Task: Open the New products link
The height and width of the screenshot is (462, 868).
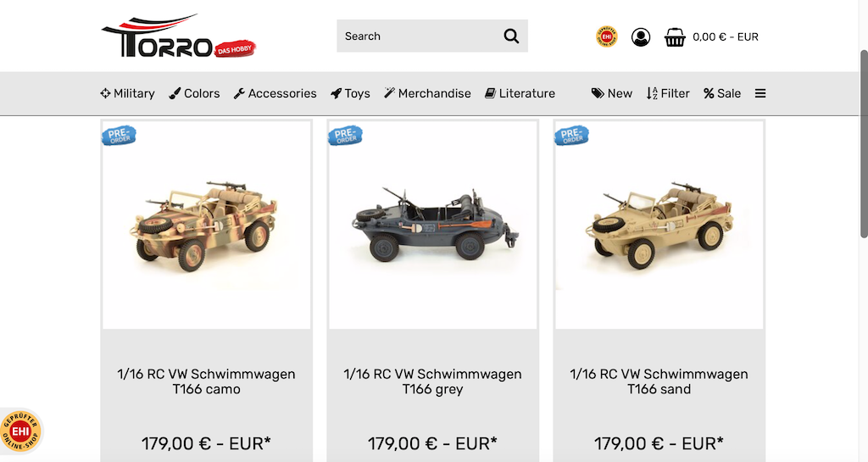Action: coord(612,93)
